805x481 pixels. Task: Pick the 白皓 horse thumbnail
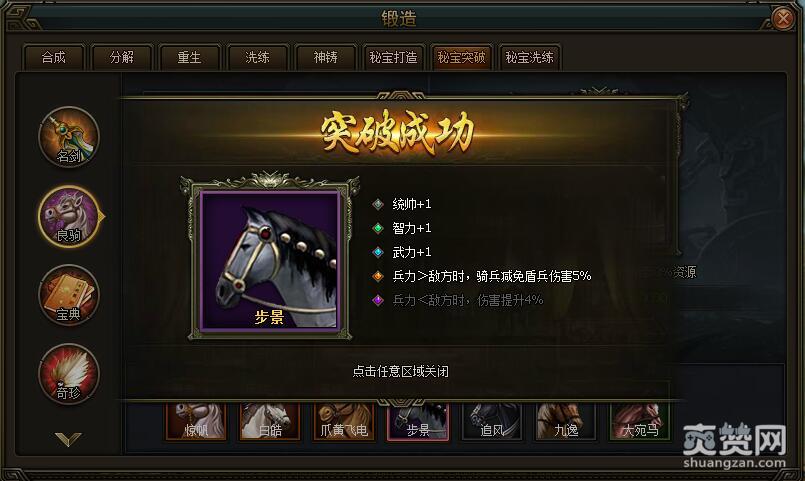pos(270,421)
